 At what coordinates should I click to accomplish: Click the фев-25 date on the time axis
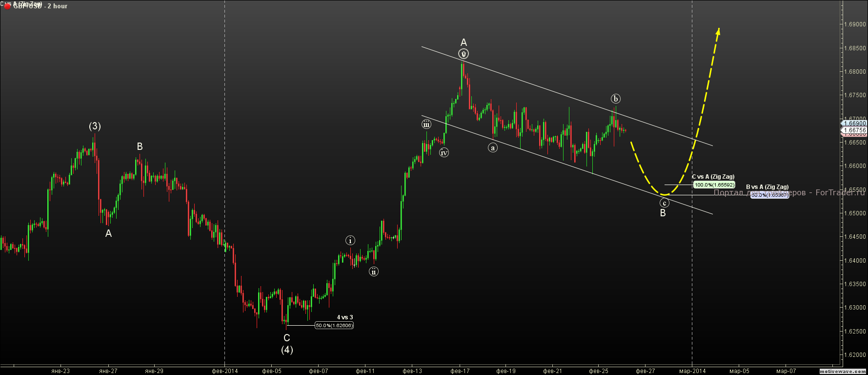point(599,371)
